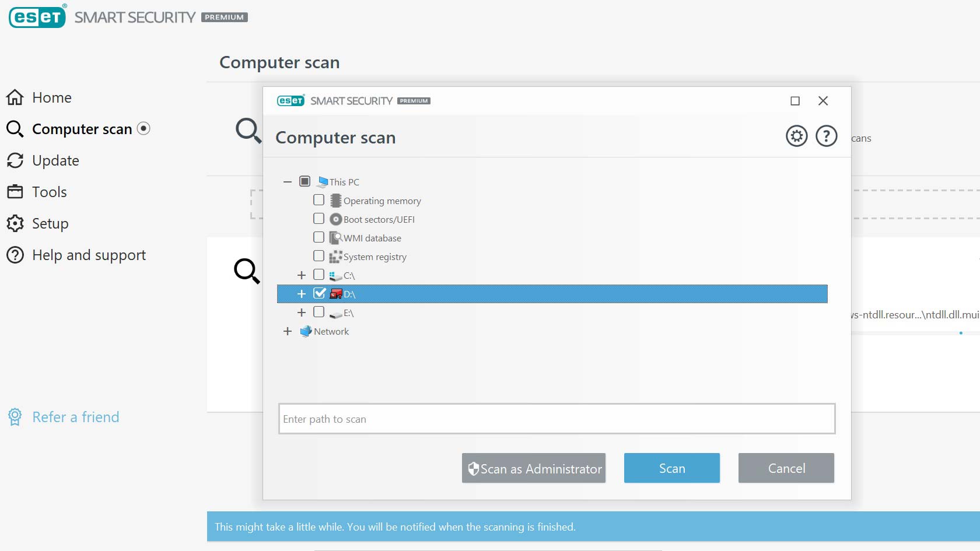
Task: Click the Computer scan magnifier icon in sidebar
Action: [x=15, y=129]
